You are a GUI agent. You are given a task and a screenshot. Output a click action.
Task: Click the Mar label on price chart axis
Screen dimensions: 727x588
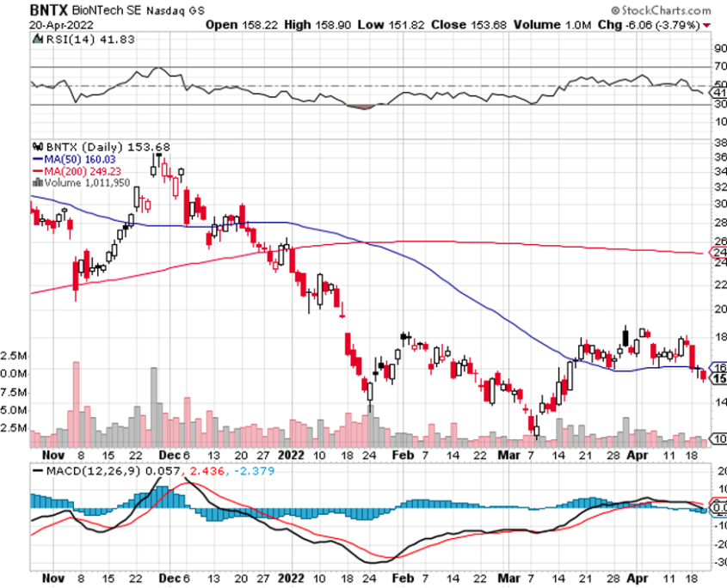(x=508, y=455)
